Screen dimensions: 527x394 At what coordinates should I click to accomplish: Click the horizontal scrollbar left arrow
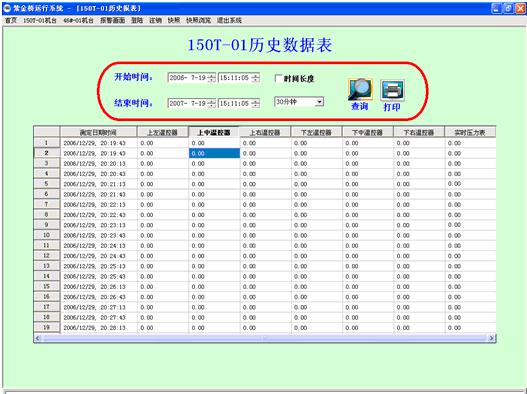[x=38, y=338]
